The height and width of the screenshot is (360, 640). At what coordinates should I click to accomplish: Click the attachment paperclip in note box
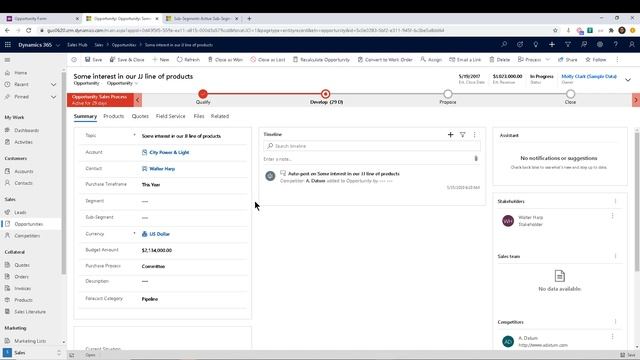click(x=476, y=158)
